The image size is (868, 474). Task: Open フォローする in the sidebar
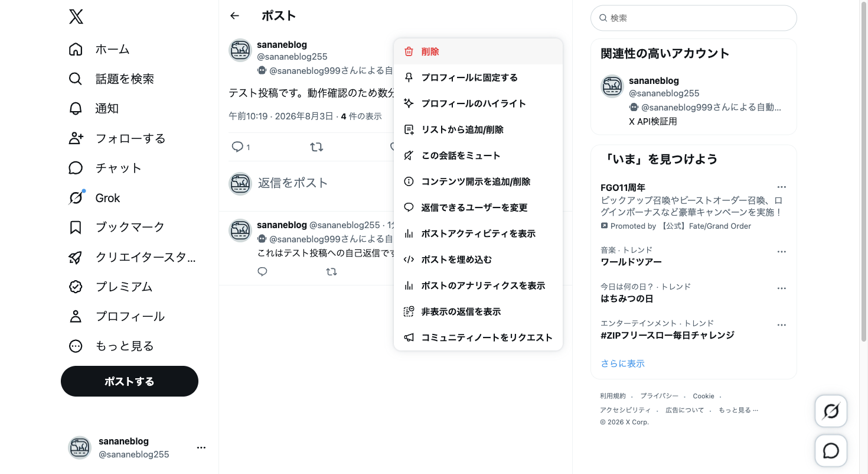click(x=117, y=138)
